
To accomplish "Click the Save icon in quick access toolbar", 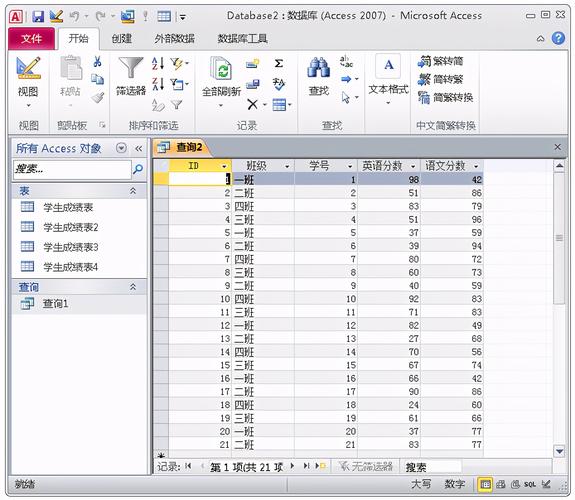I will 38,16.
